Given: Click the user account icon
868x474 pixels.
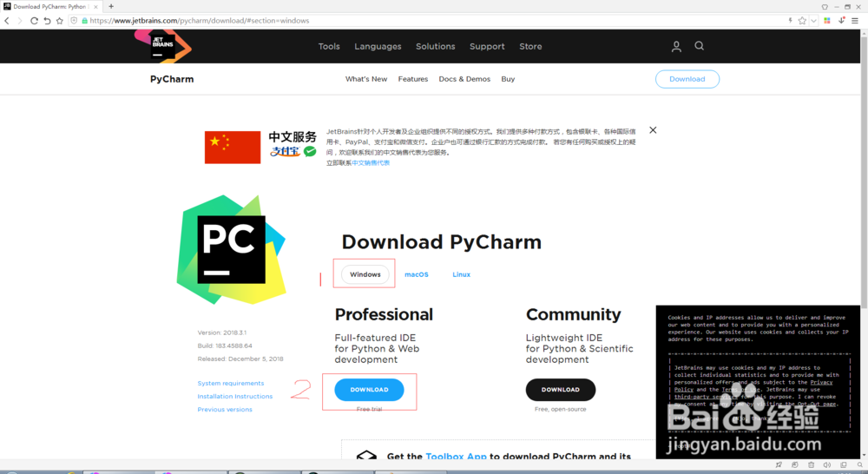Looking at the screenshot, I should click(676, 47).
